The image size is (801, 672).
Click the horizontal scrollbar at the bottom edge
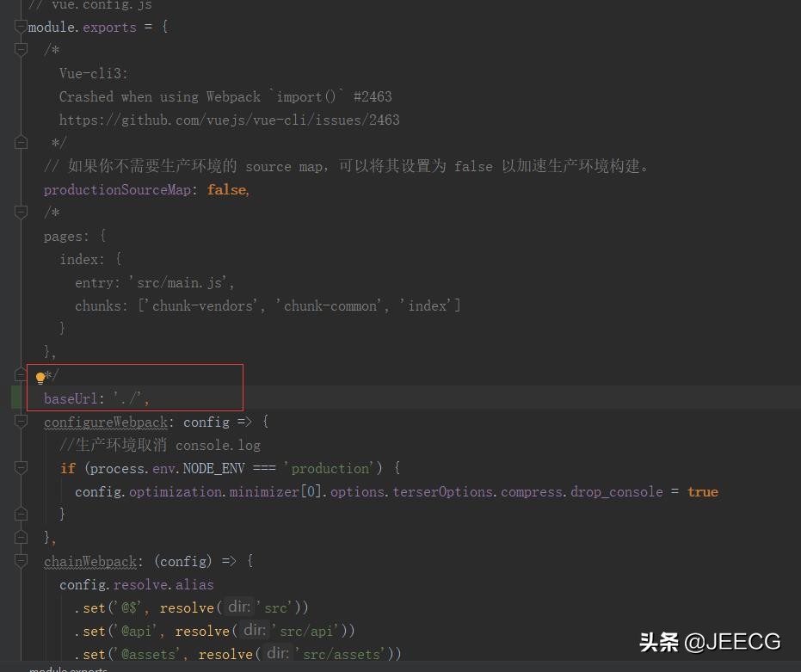point(344,664)
